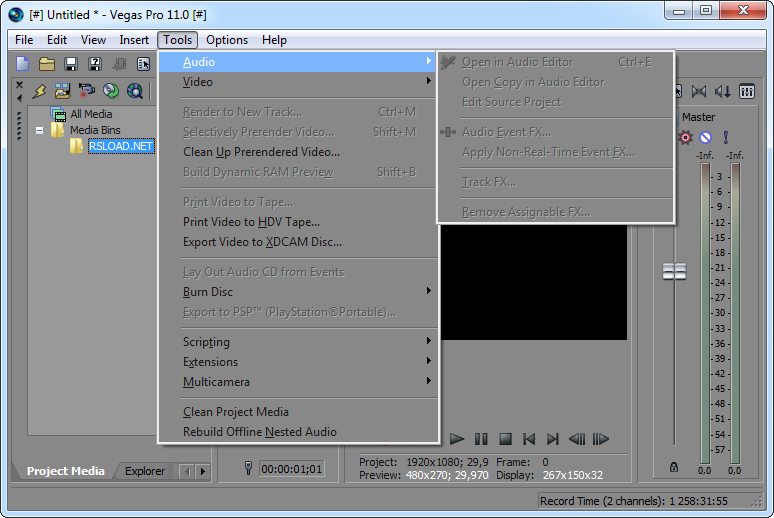Viewport: 774px width, 518px height.
Task: Expand the Video submenu
Action: [x=299, y=81]
